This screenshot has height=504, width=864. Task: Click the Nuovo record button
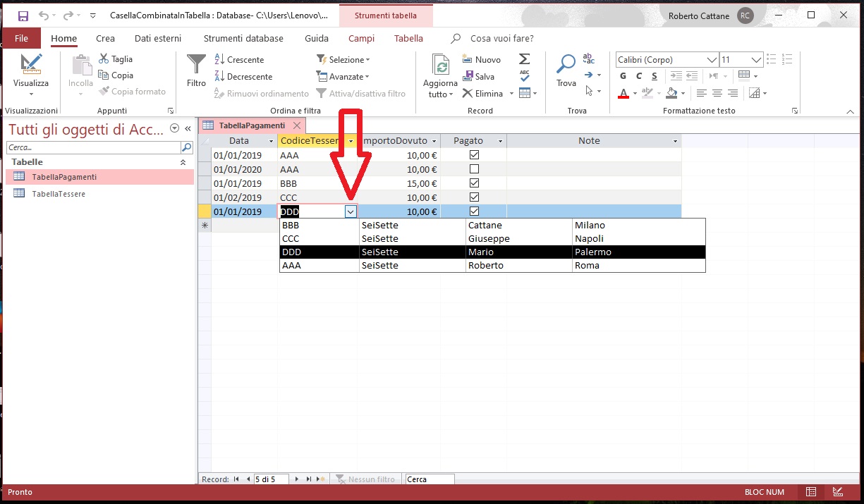[482, 60]
